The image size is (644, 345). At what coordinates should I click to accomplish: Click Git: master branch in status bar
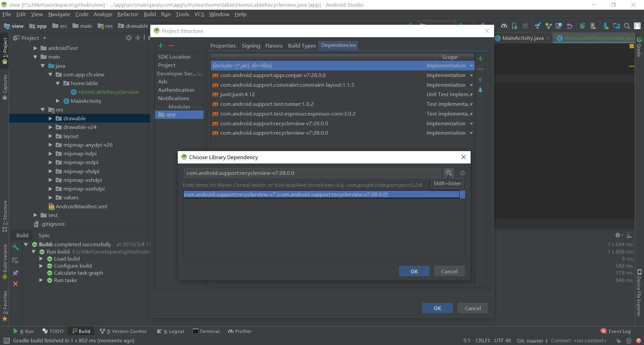pyautogui.click(x=532, y=341)
